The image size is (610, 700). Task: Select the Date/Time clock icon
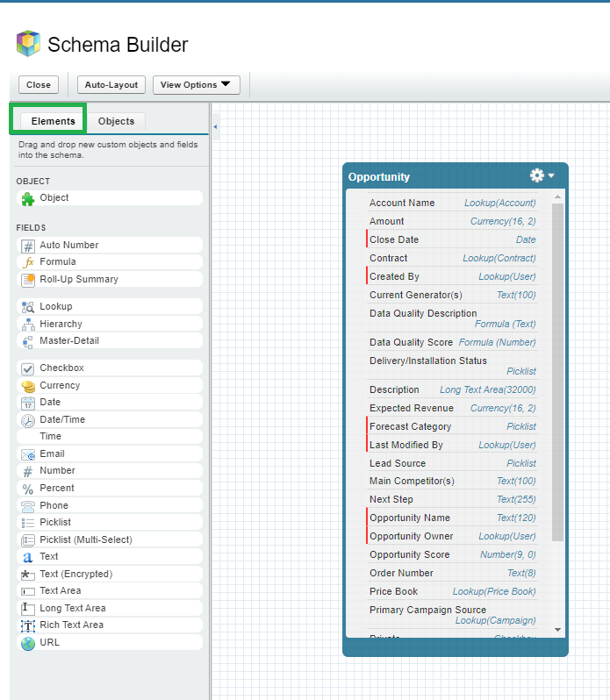tap(28, 420)
